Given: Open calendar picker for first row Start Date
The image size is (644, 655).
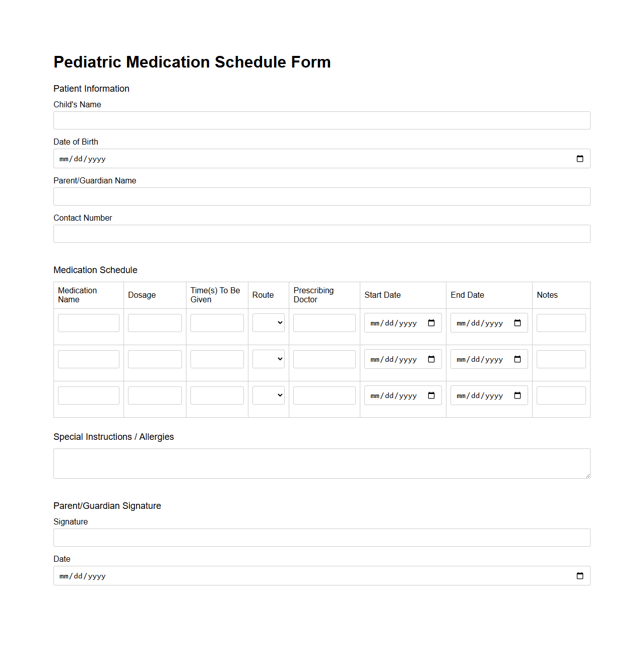Looking at the screenshot, I should (x=431, y=323).
